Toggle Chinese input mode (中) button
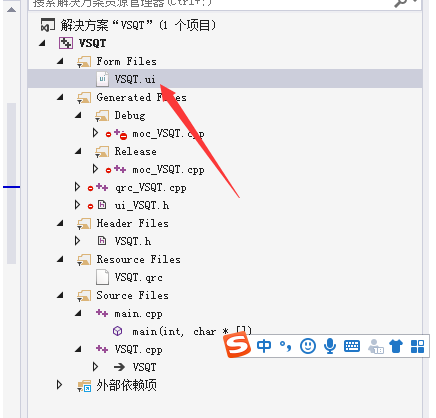This screenshot has width=436, height=418. tap(264, 346)
